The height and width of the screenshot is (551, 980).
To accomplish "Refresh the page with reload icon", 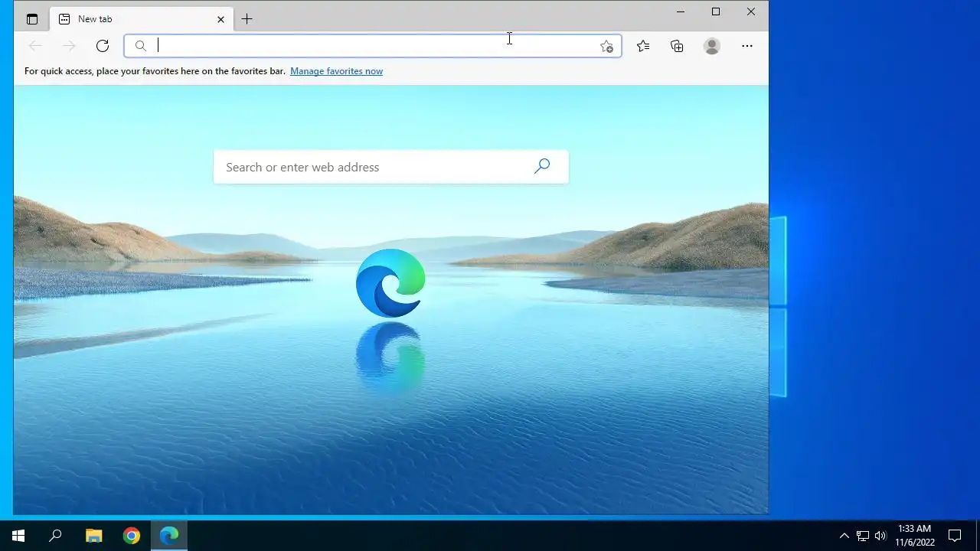I will pyautogui.click(x=103, y=46).
